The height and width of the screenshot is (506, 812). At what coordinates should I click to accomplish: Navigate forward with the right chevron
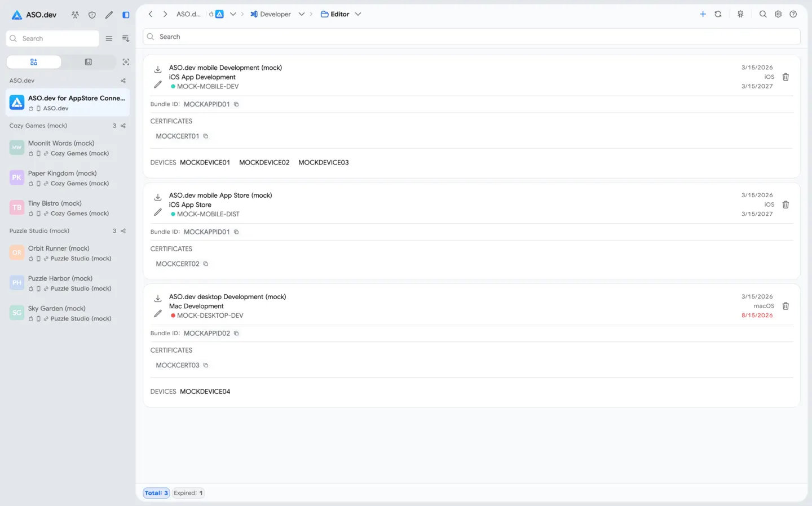click(165, 14)
